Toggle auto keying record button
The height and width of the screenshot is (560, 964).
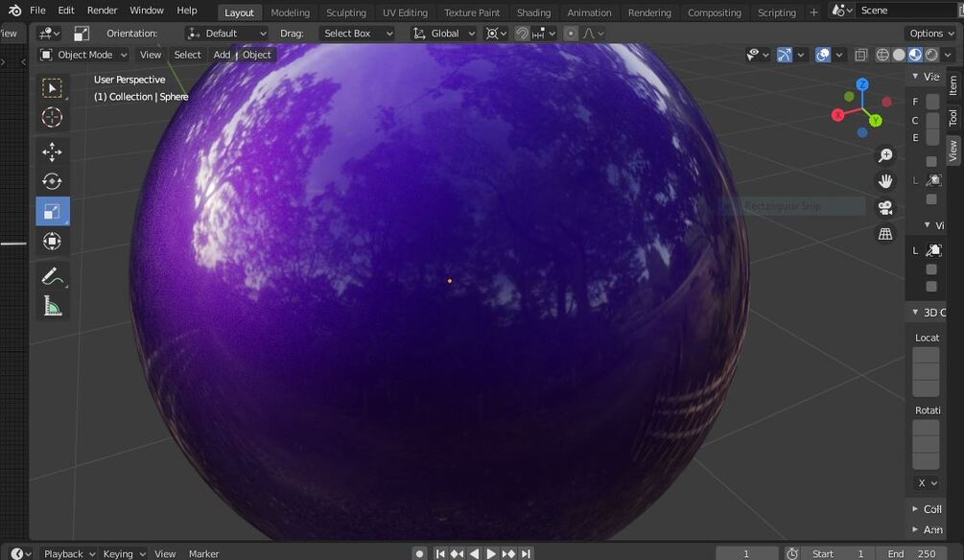419,554
